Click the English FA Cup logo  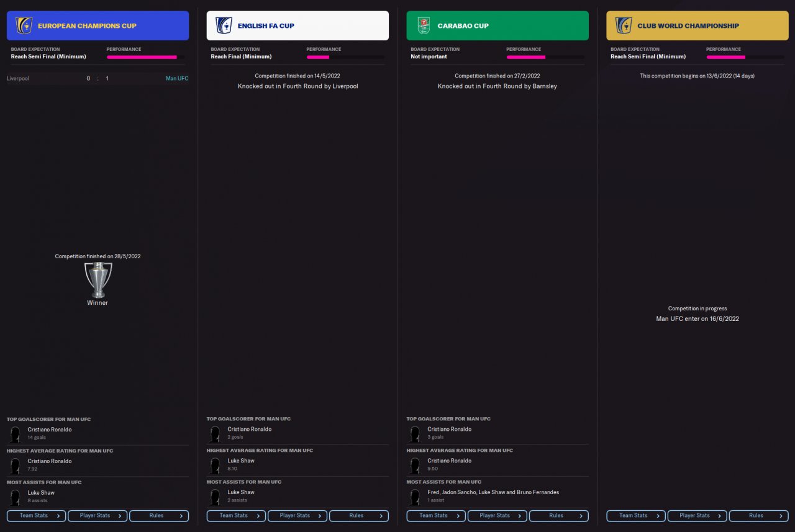pyautogui.click(x=224, y=25)
